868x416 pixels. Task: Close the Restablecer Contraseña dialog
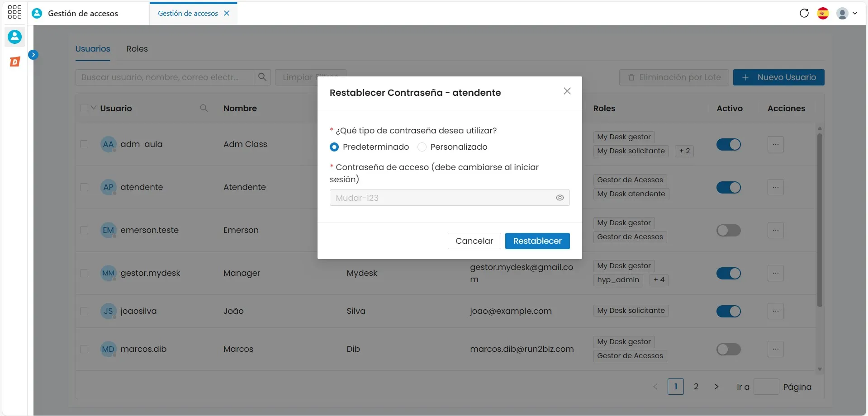(x=567, y=91)
